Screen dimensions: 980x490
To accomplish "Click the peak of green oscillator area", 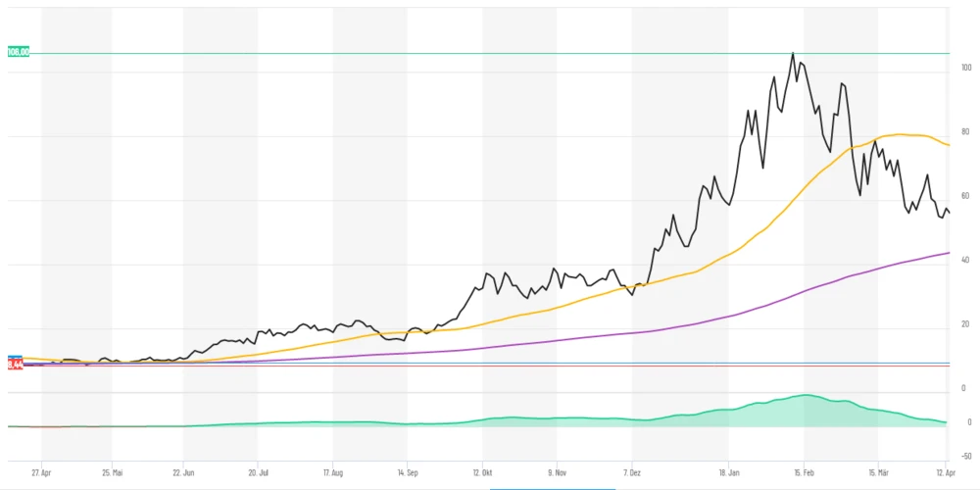I will point(806,395).
